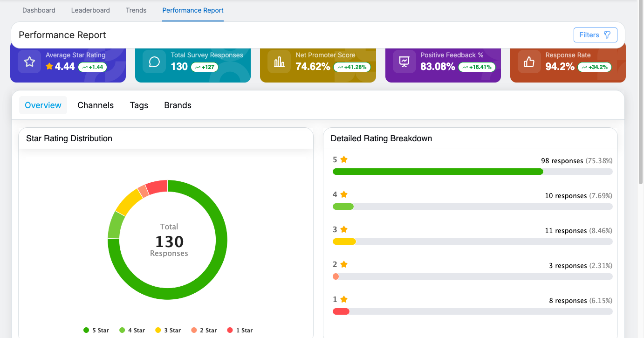Screen dimensions: 644x338
Task: Click the green 5-star progress bar
Action: pos(438,172)
